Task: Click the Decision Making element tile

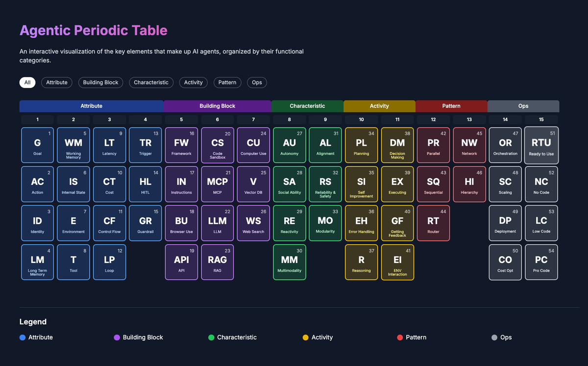Action: pos(397,145)
